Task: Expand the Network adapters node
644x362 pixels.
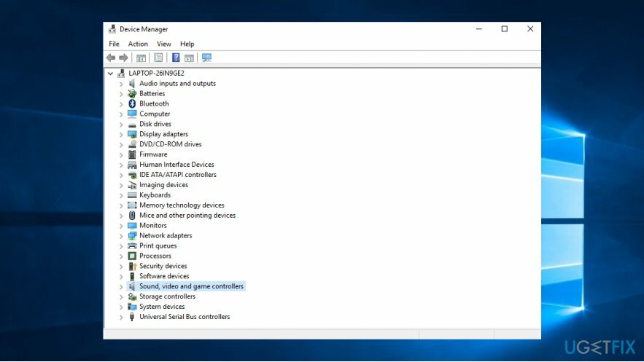Action: point(121,235)
